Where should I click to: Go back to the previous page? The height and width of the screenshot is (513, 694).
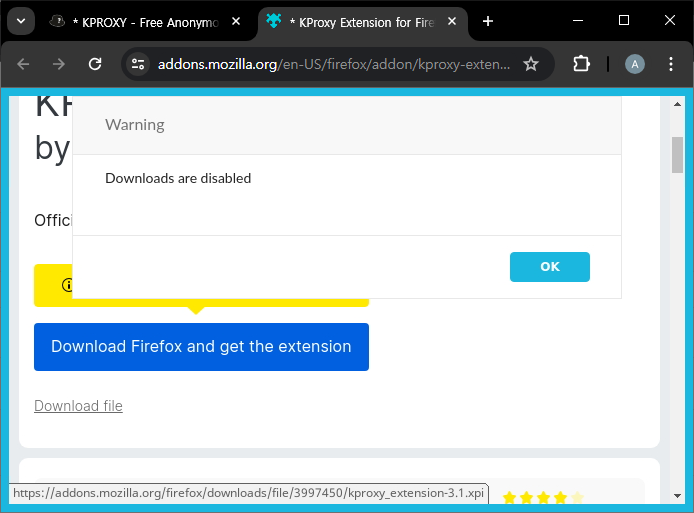click(23, 64)
